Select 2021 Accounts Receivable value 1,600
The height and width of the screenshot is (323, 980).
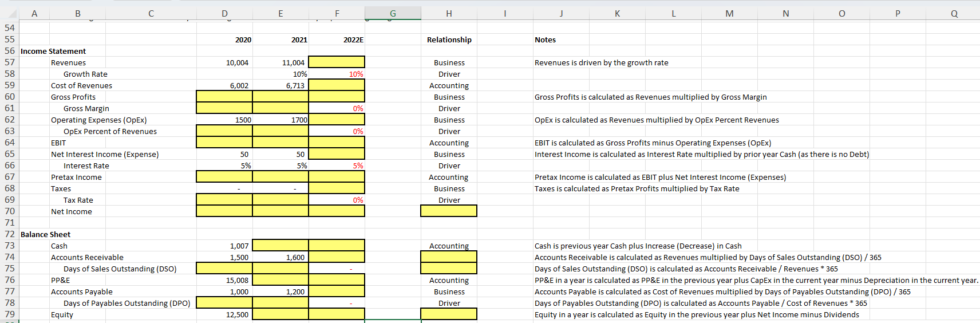click(x=295, y=257)
